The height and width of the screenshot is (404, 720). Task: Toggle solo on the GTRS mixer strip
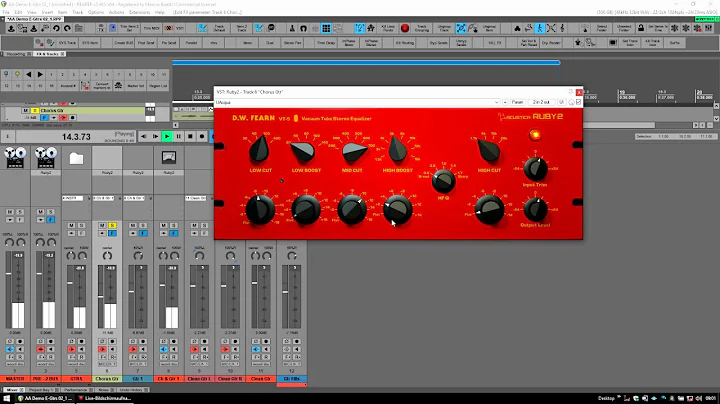pyautogui.click(x=81, y=225)
